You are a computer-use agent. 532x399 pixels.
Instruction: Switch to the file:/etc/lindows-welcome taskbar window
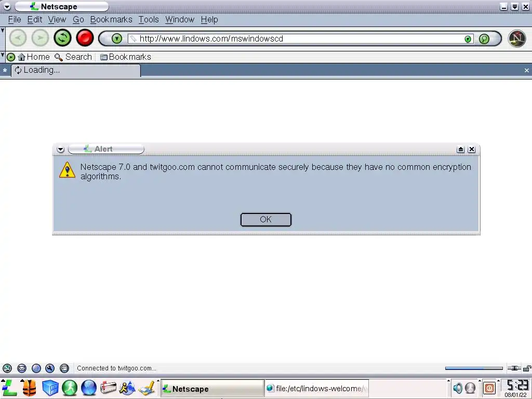coord(316,389)
